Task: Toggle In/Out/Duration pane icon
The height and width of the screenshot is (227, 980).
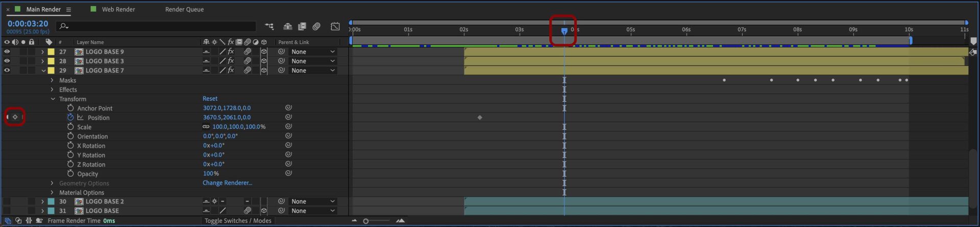Action: 29,221
